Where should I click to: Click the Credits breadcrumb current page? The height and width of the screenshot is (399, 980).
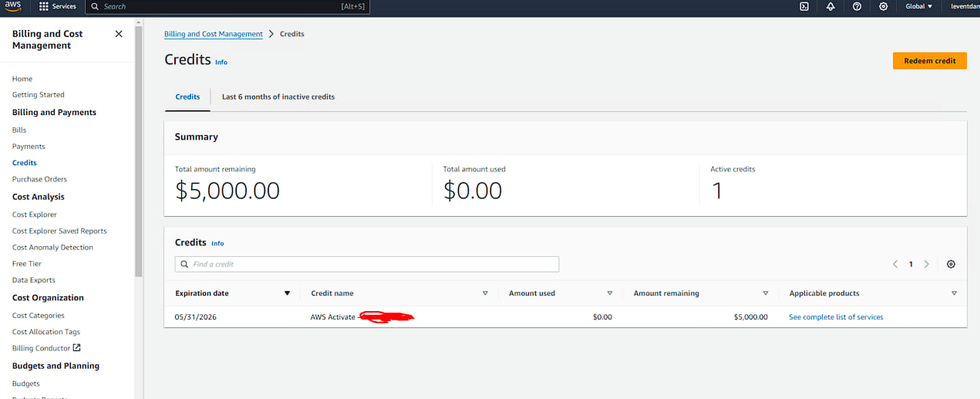click(292, 34)
